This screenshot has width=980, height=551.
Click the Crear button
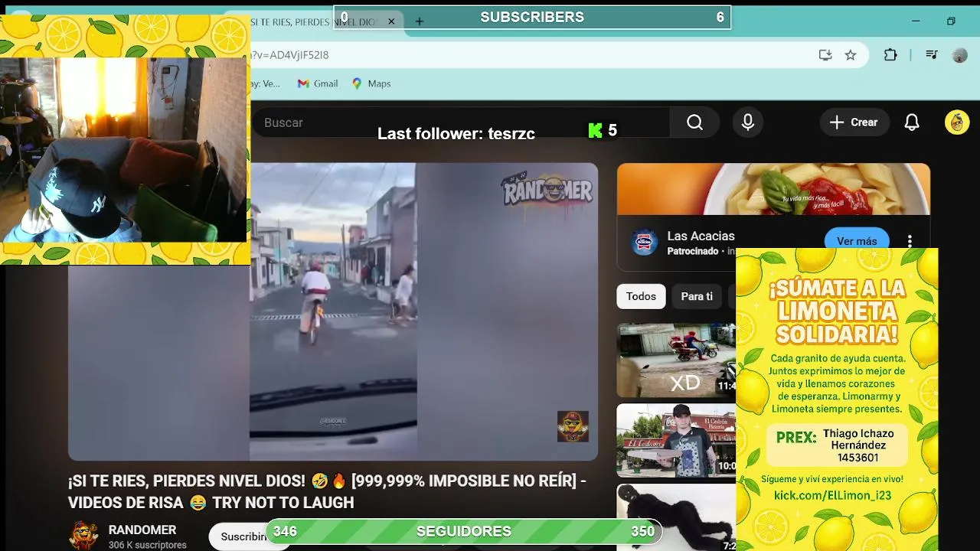[854, 122]
